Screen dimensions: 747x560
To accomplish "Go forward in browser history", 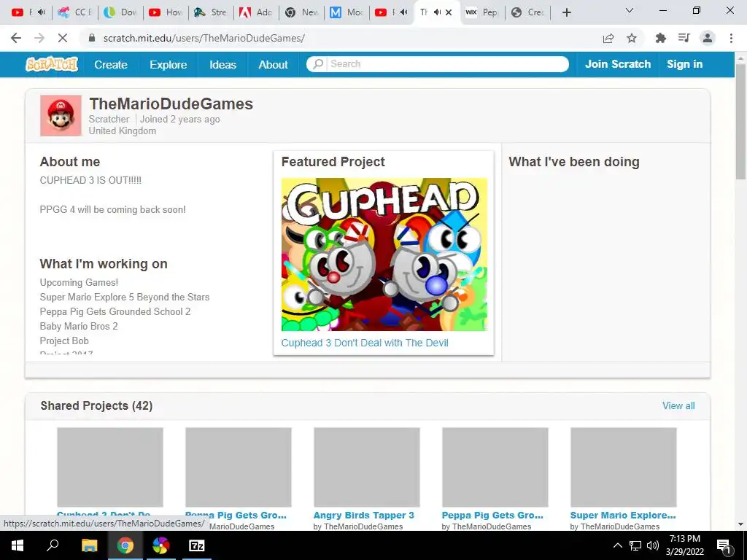I will coord(39,38).
